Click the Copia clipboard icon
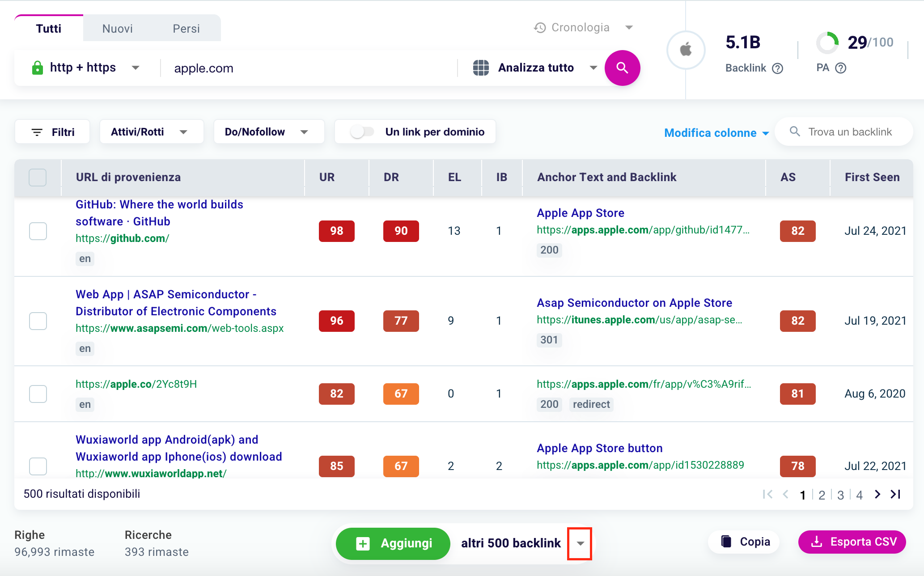This screenshot has width=924, height=576. pyautogui.click(x=727, y=542)
